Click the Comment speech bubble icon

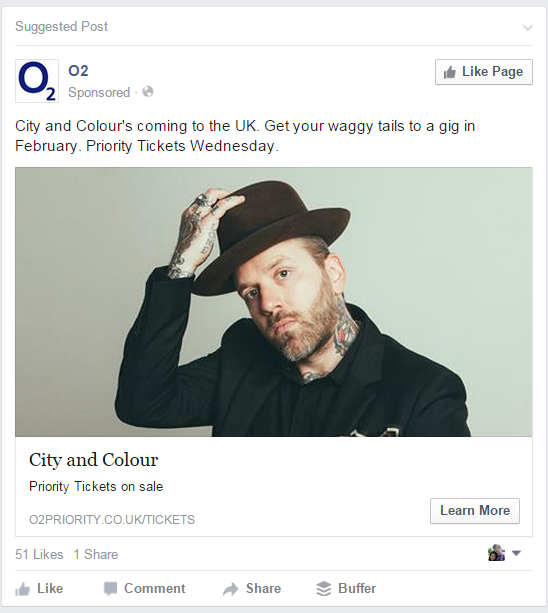110,589
